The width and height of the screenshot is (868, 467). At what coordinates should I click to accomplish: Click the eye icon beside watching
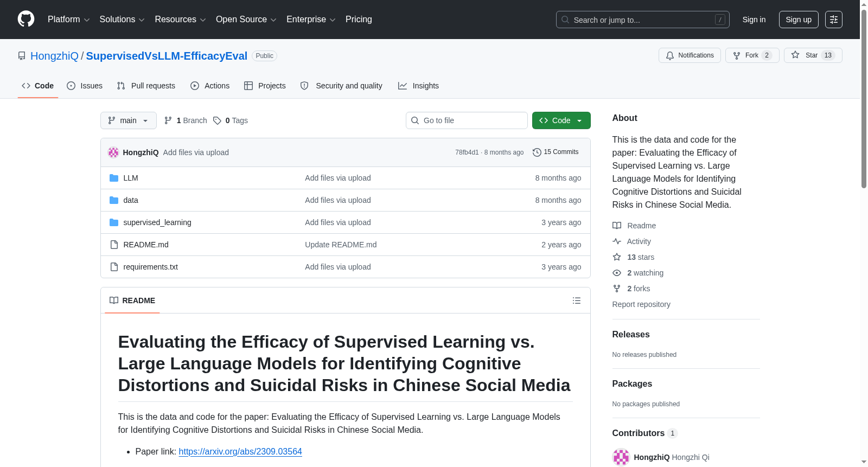[617, 273]
